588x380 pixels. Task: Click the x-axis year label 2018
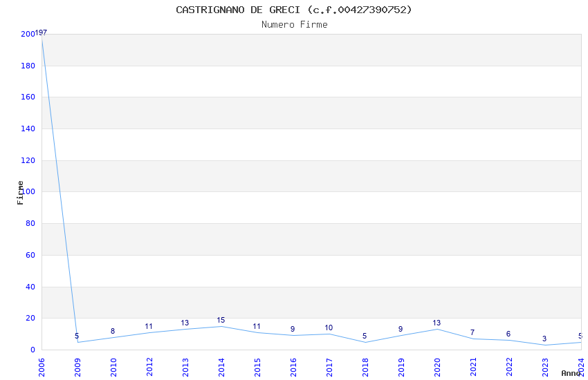(365, 367)
